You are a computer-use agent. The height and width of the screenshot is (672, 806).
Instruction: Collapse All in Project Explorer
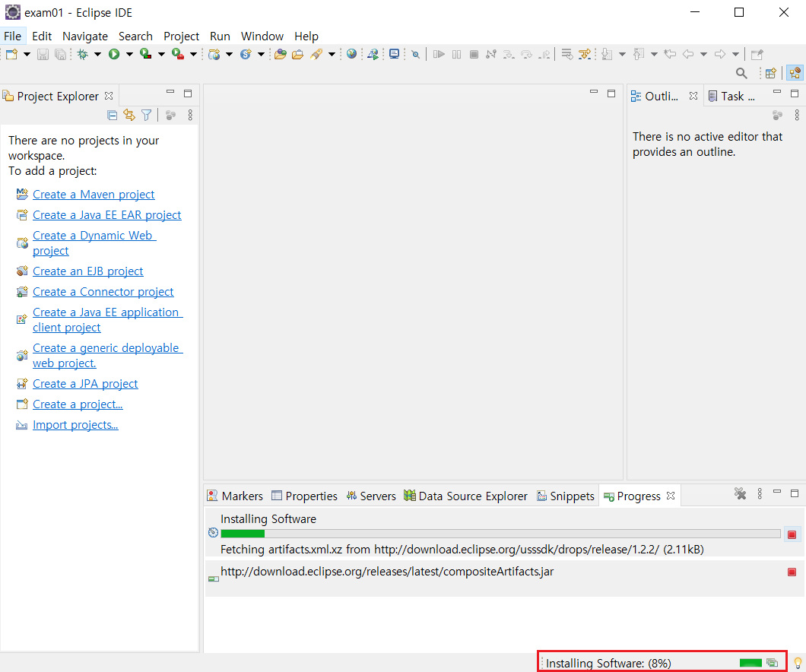tap(112, 115)
